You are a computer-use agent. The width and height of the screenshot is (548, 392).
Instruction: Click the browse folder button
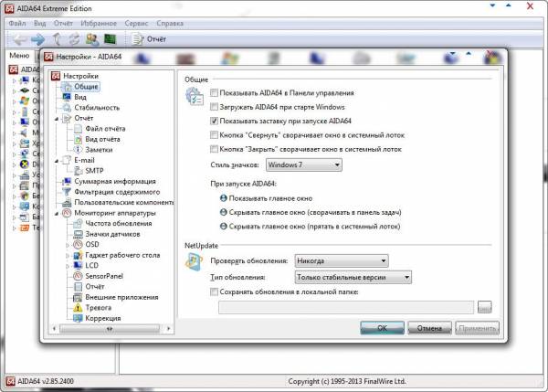click(484, 307)
